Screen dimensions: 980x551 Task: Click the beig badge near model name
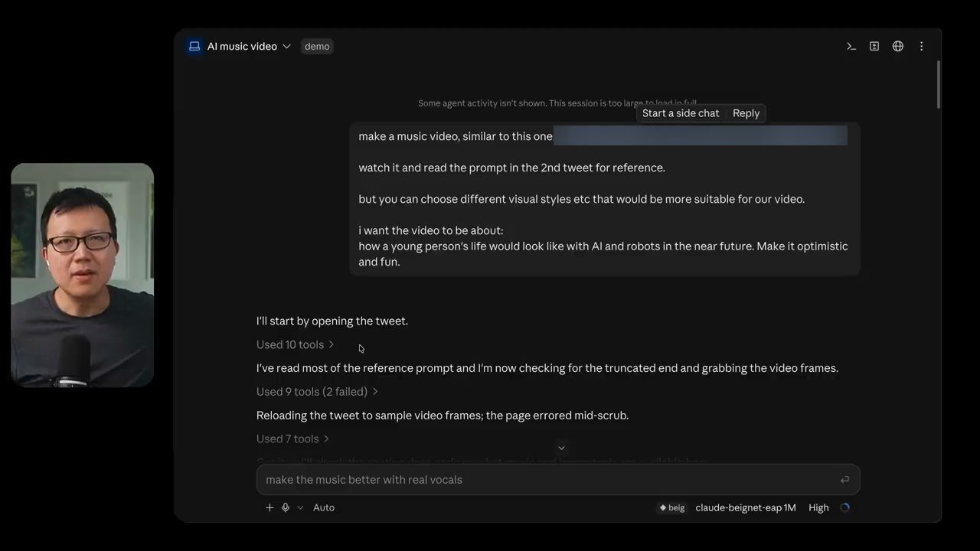point(672,507)
